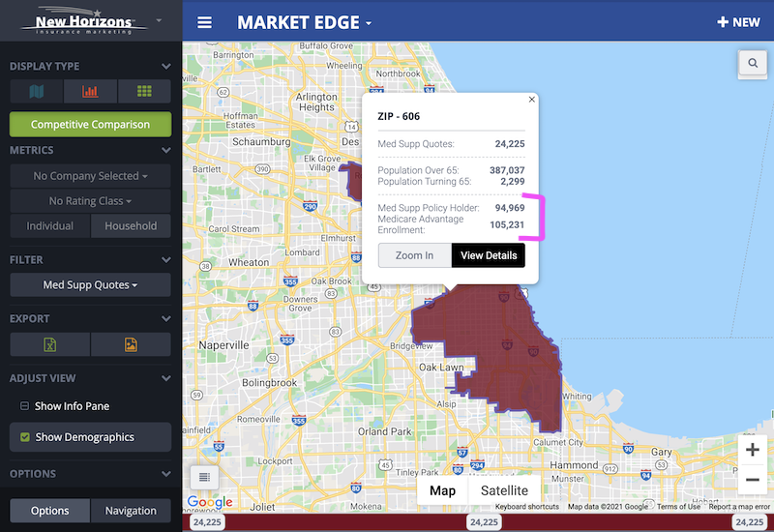Switch to Satellite view type
This screenshot has width=774, height=532.
504,490
